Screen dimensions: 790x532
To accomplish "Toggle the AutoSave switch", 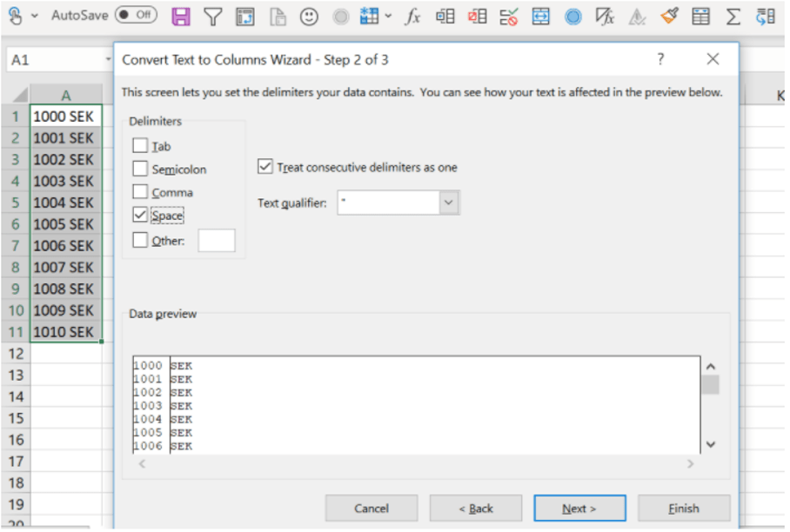I will pyautogui.click(x=136, y=15).
